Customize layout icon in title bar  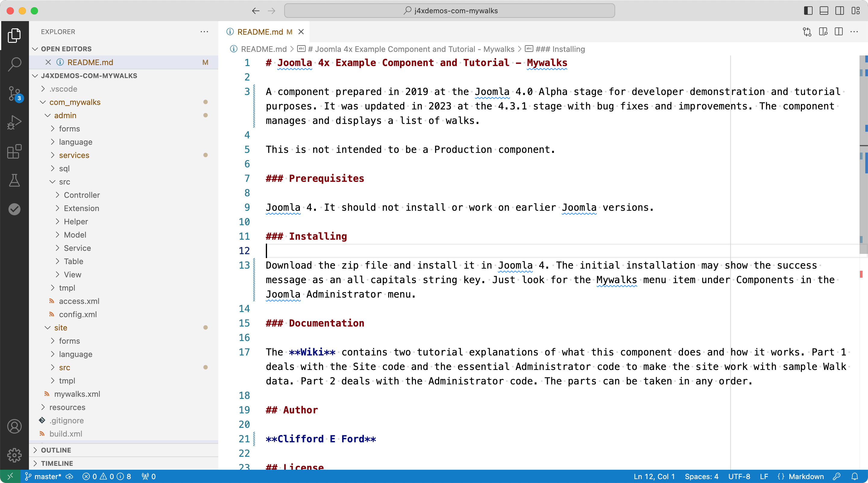(x=856, y=11)
